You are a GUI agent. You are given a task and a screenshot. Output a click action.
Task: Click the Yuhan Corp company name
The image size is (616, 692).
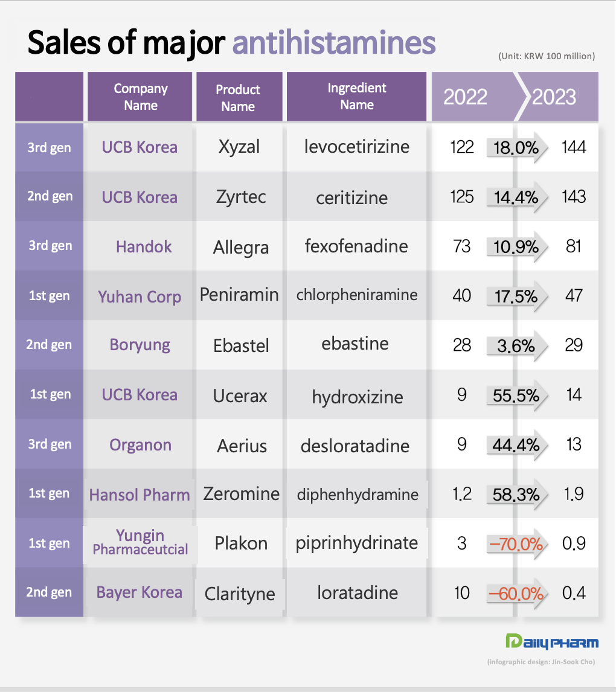[140, 296]
